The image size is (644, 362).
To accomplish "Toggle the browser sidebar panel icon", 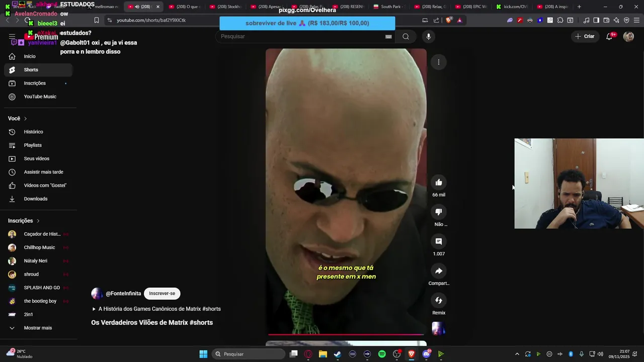I will pyautogui.click(x=596, y=20).
